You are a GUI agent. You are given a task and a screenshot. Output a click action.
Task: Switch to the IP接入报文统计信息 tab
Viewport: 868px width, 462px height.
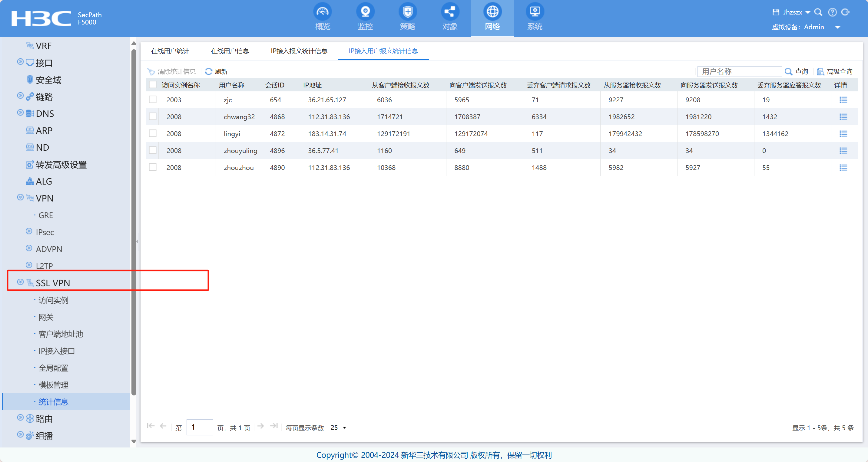(299, 51)
